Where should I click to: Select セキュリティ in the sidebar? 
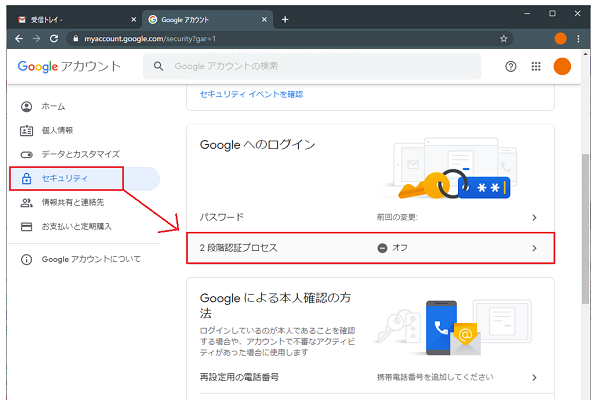pos(64,179)
